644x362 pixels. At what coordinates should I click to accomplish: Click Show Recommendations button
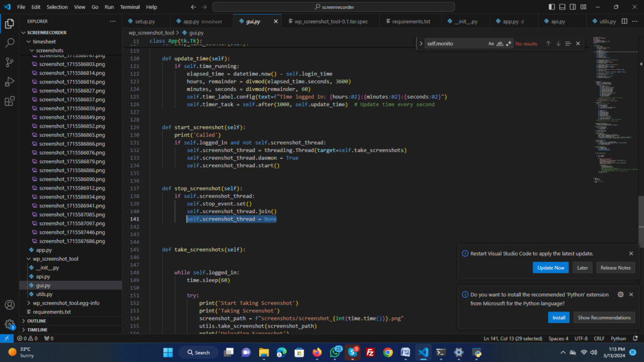pyautogui.click(x=604, y=317)
